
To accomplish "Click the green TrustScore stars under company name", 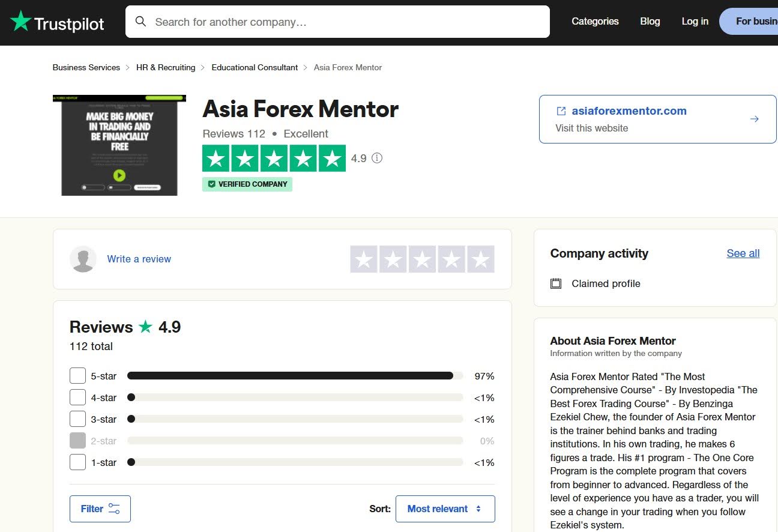I will [x=274, y=159].
